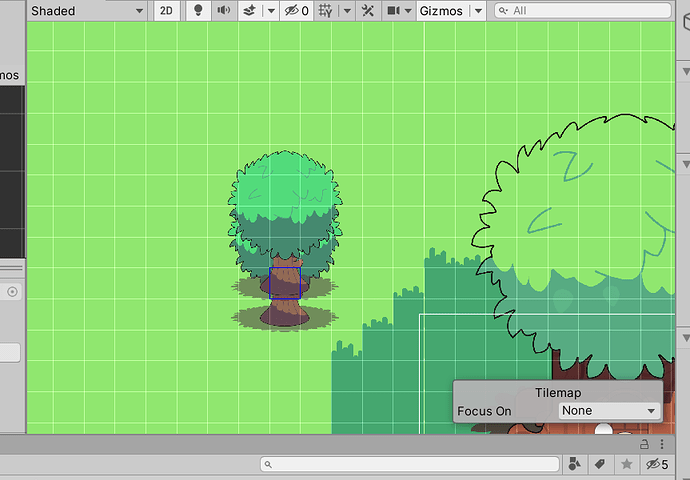Click the object picker circle icon on left
This screenshot has width=690, height=480.
[x=12, y=292]
